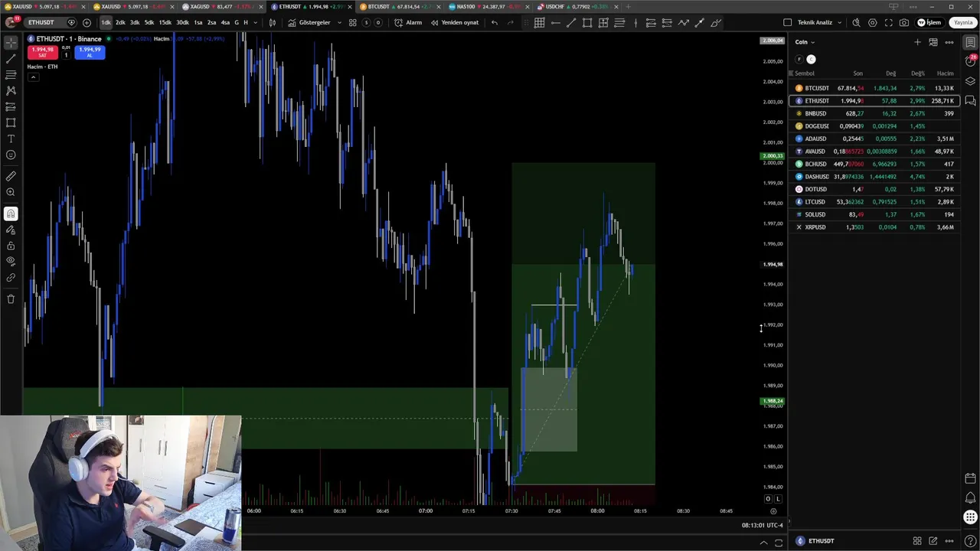Open the forecasting and measurement tools
Screen dimensions: 980x551
(x=11, y=106)
